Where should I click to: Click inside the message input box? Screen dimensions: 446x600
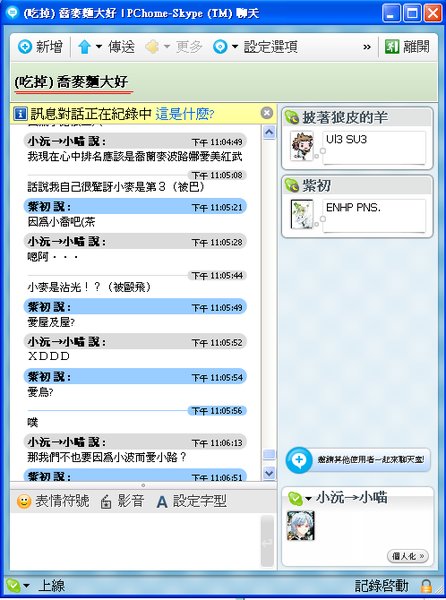coord(135,541)
